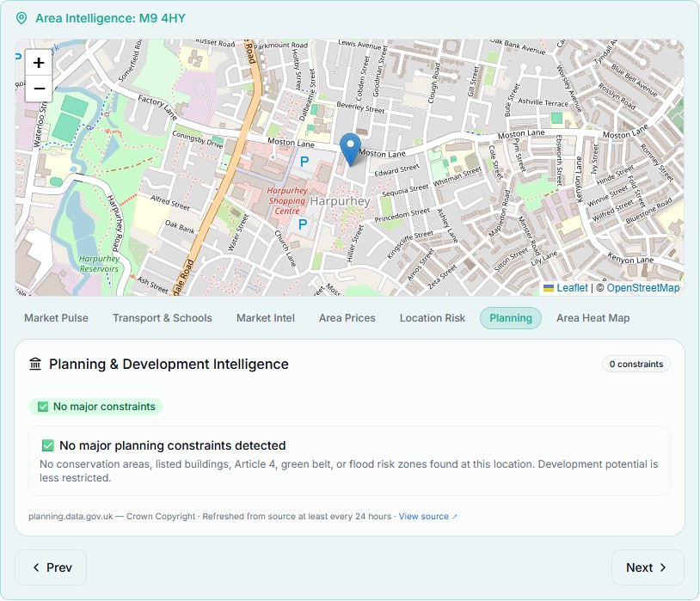This screenshot has height=601, width=700.
Task: Go to previous step with Prev button
Action: coord(51,567)
